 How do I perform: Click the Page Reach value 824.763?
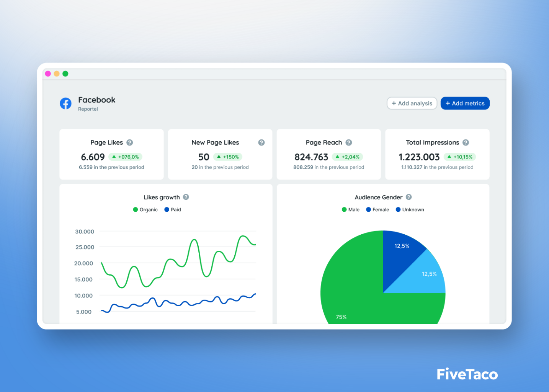pos(311,157)
